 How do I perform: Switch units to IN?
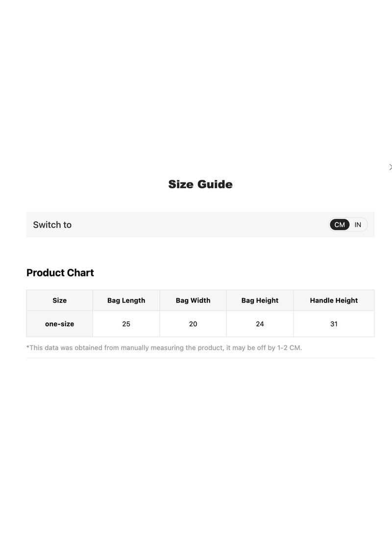[358, 225]
